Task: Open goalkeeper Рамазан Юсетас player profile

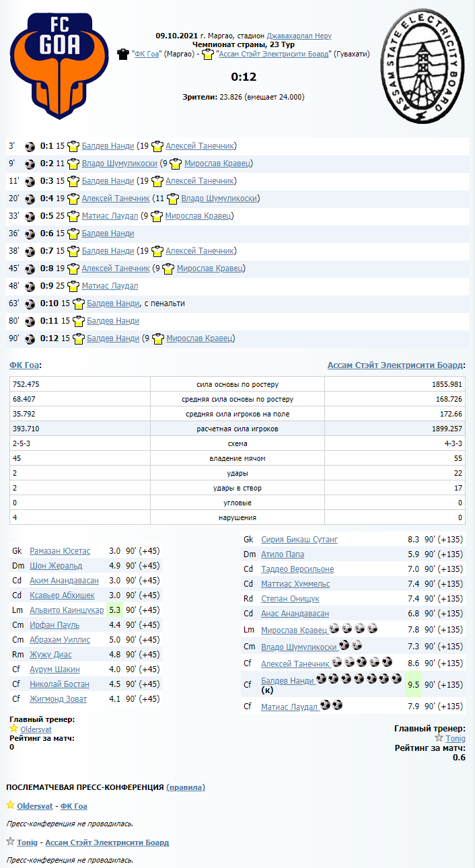Action: pyautogui.click(x=60, y=551)
